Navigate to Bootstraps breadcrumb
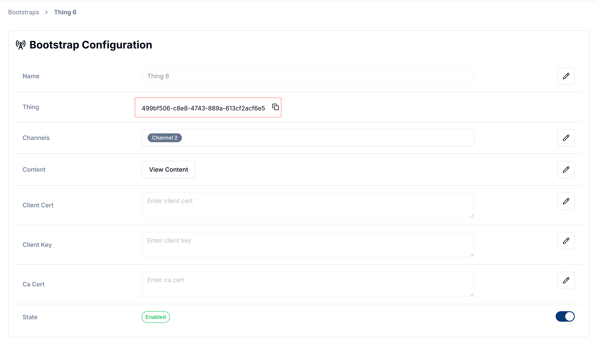 click(x=23, y=12)
